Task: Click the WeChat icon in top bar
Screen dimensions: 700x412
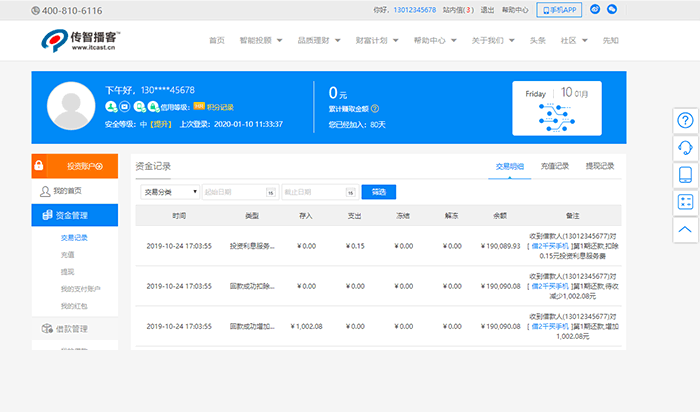Action: click(x=612, y=9)
